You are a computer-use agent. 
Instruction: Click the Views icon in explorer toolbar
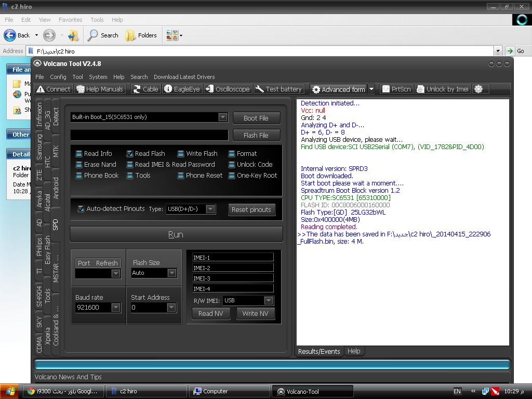tap(172, 35)
